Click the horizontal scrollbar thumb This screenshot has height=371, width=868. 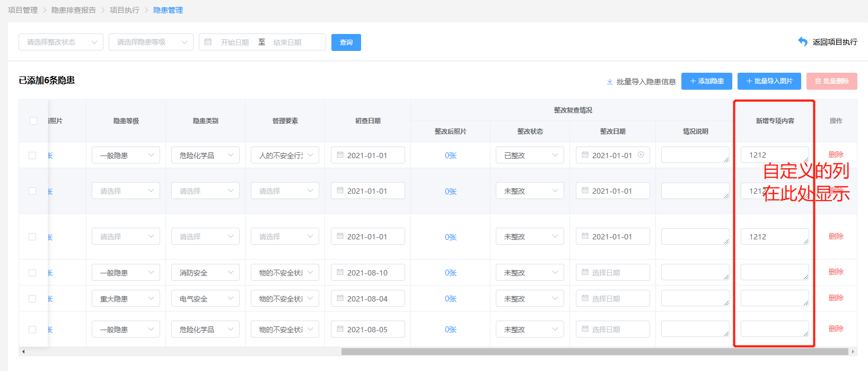594,351
